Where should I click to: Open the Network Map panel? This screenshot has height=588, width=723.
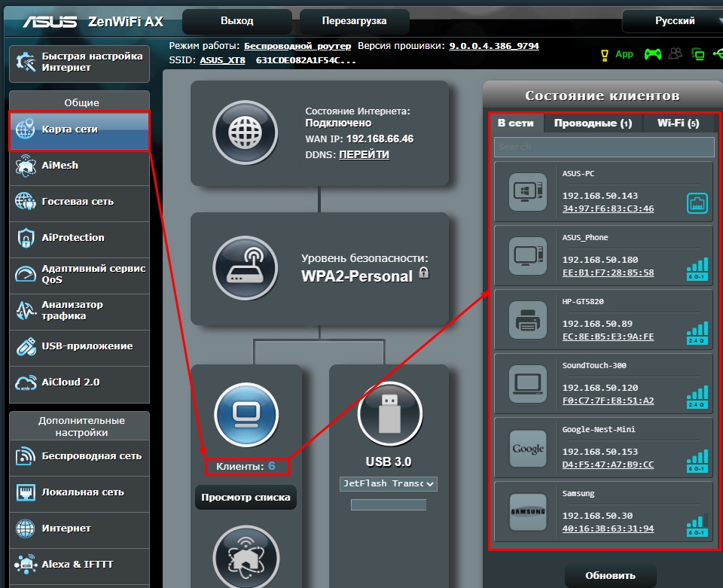[75, 127]
